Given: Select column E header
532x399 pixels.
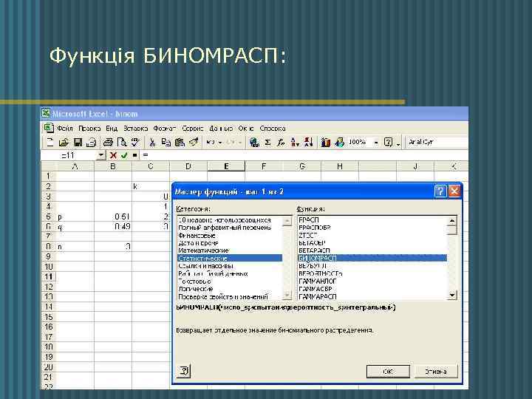Looking at the screenshot, I should point(226,166).
